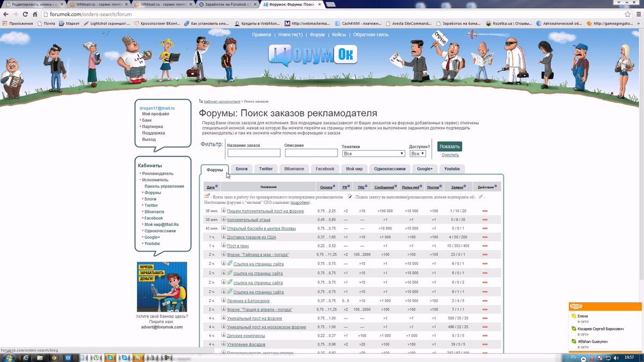644x362 pixels.
Task: Click the Очистить link
Action: click(450, 155)
